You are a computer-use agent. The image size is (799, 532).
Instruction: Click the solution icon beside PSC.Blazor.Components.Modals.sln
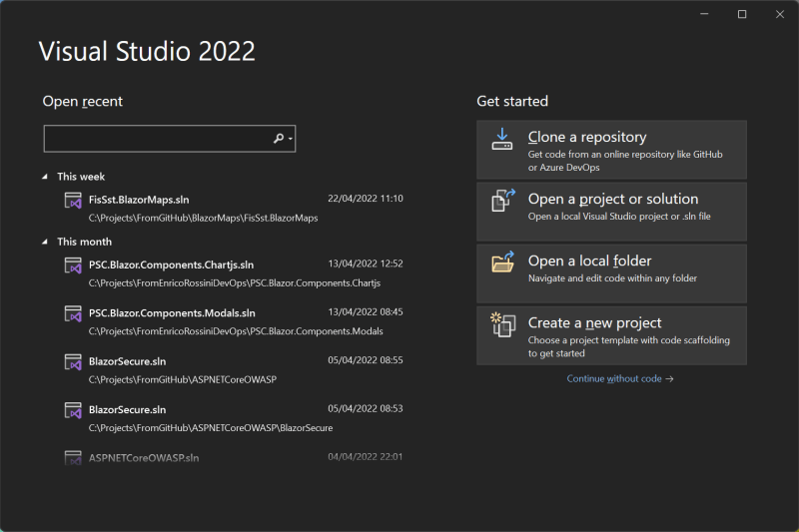73,313
